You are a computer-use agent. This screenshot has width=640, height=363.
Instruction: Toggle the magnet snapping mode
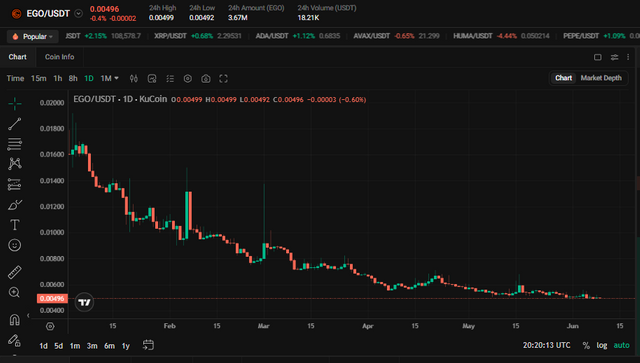point(15,319)
